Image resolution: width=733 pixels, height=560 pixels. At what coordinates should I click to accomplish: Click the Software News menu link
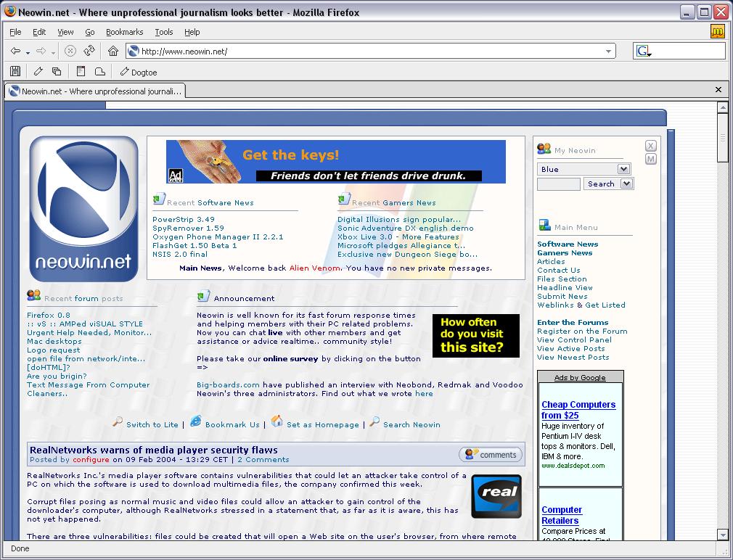tap(568, 244)
